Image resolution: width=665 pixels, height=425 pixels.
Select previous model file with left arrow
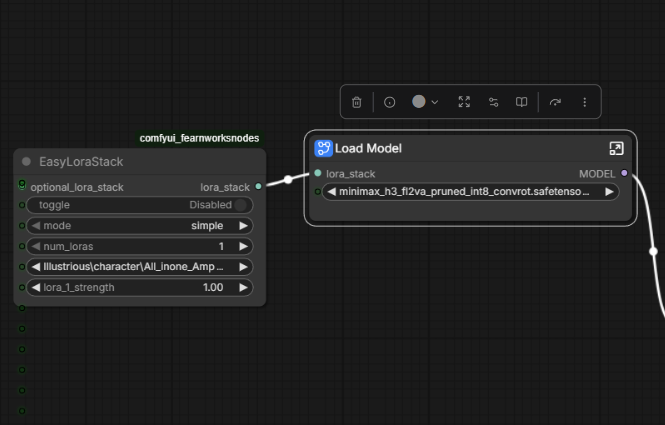tap(332, 192)
